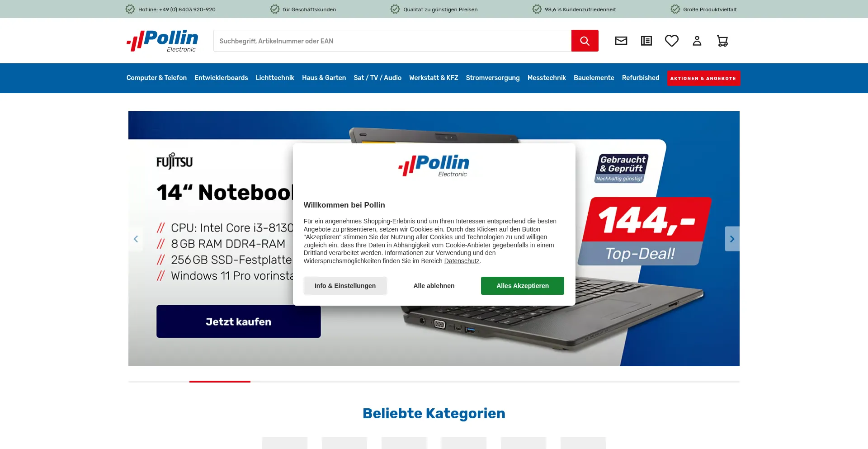Click the Pollin Electronic logo in header

(162, 41)
